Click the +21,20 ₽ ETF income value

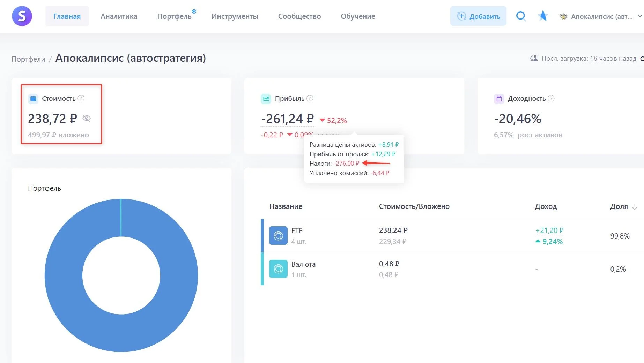click(x=549, y=230)
